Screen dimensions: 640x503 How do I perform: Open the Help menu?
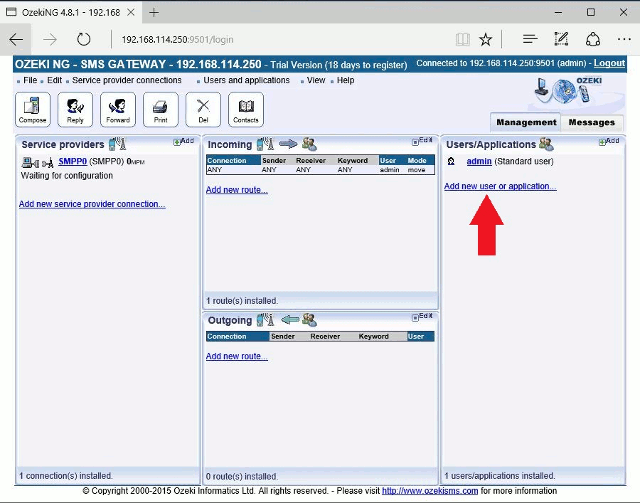click(x=345, y=80)
